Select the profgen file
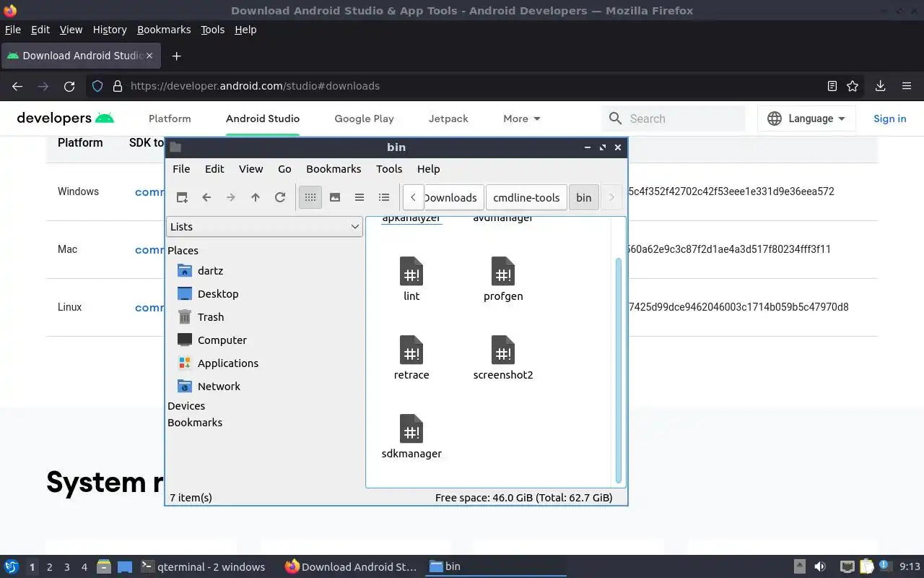Screen dimensions: 924x578 coord(503,280)
